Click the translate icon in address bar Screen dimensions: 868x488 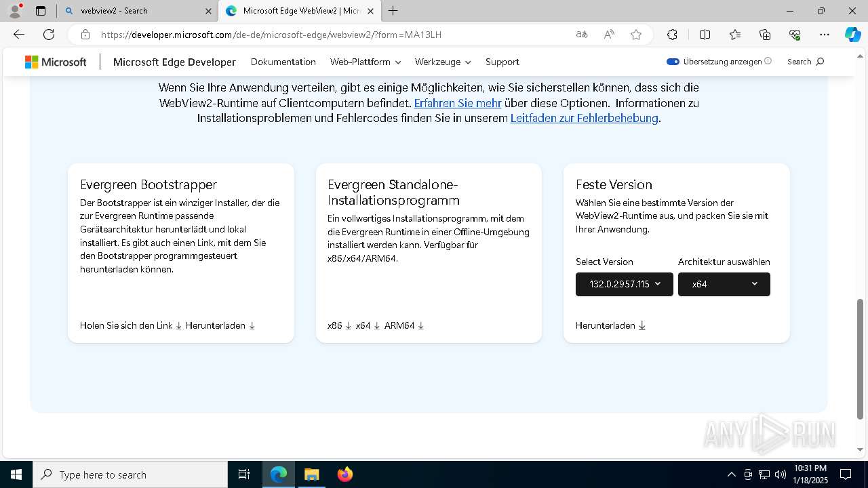click(582, 35)
